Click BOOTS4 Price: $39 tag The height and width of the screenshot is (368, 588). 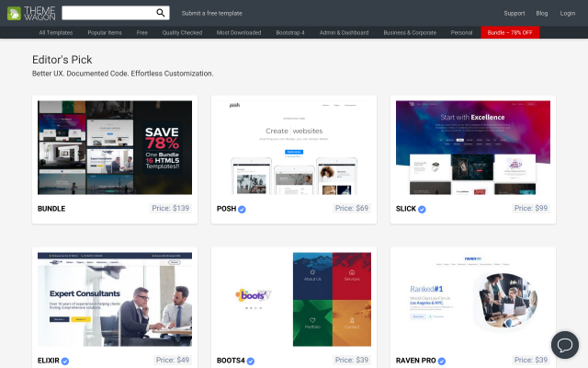[x=352, y=360]
